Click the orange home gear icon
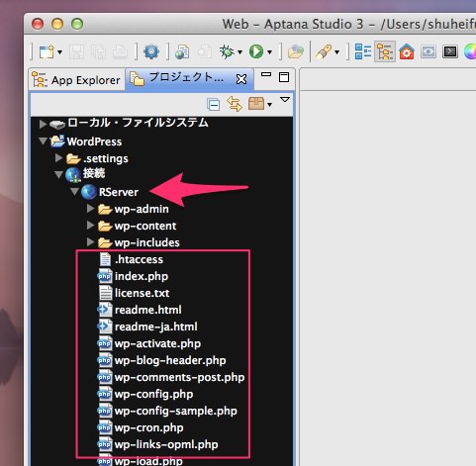The width and height of the screenshot is (476, 466). click(x=407, y=51)
